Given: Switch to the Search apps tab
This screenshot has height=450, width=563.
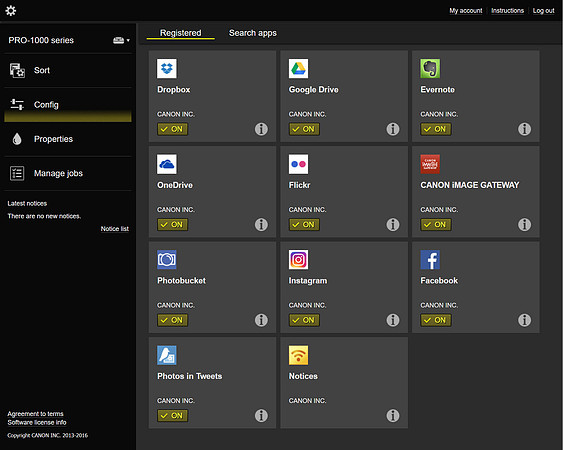Looking at the screenshot, I should (x=253, y=33).
